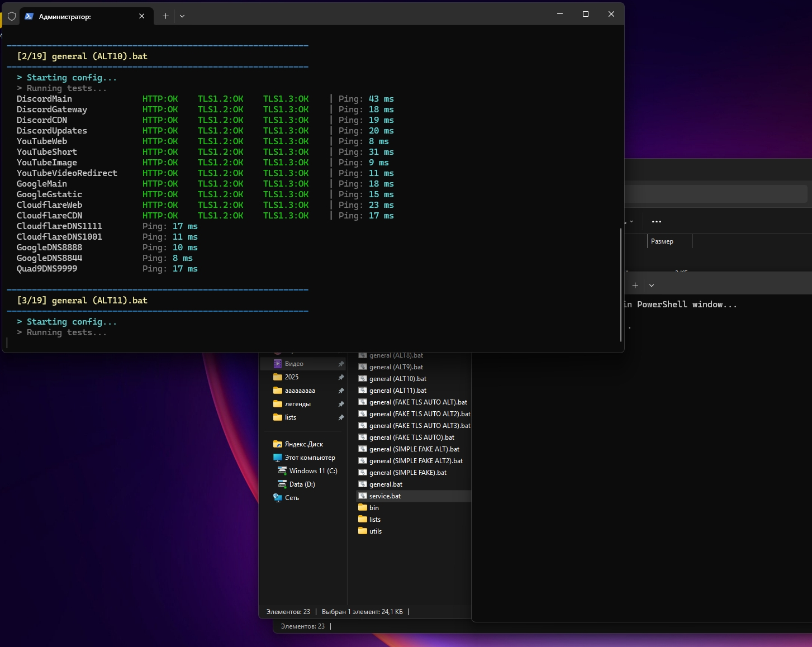Open the Сеть network location

point(292,498)
